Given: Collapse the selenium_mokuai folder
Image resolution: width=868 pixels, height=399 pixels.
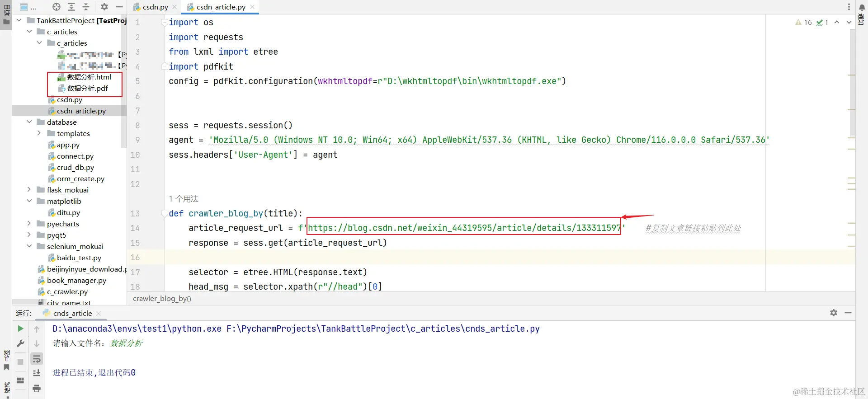Looking at the screenshot, I should [x=29, y=246].
